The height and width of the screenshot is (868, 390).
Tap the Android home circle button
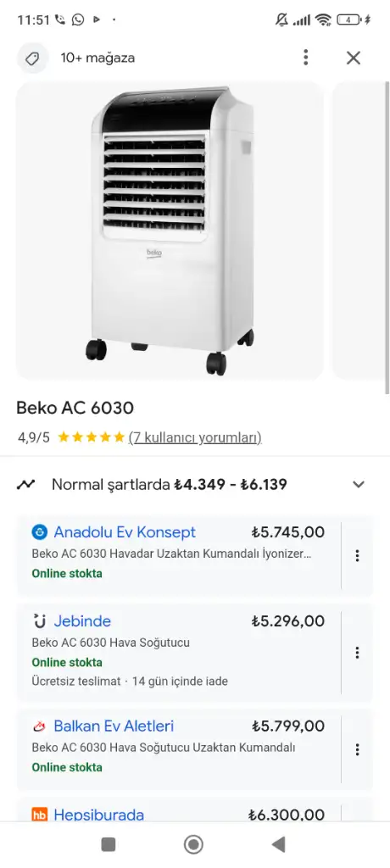tap(193, 845)
